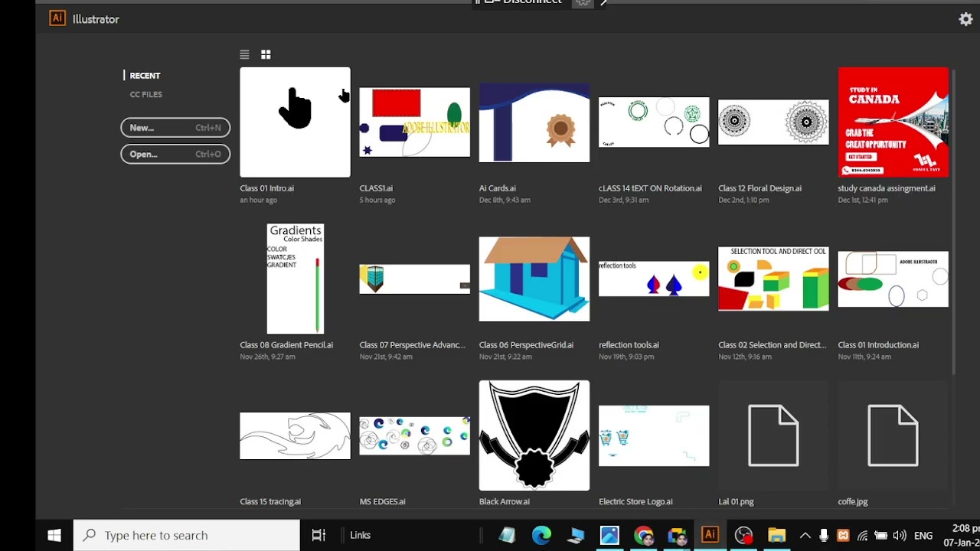The height and width of the screenshot is (551, 980).
Task: Show hidden system tray icons
Action: click(805, 536)
